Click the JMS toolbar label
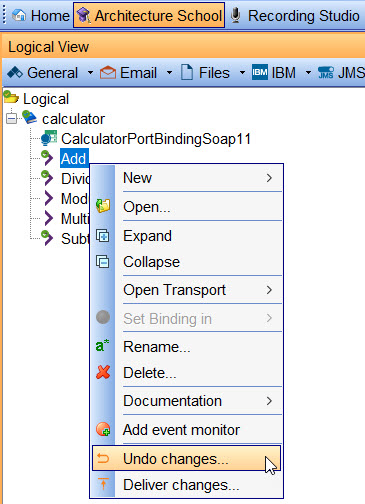This screenshot has height=504, width=365. tap(351, 73)
